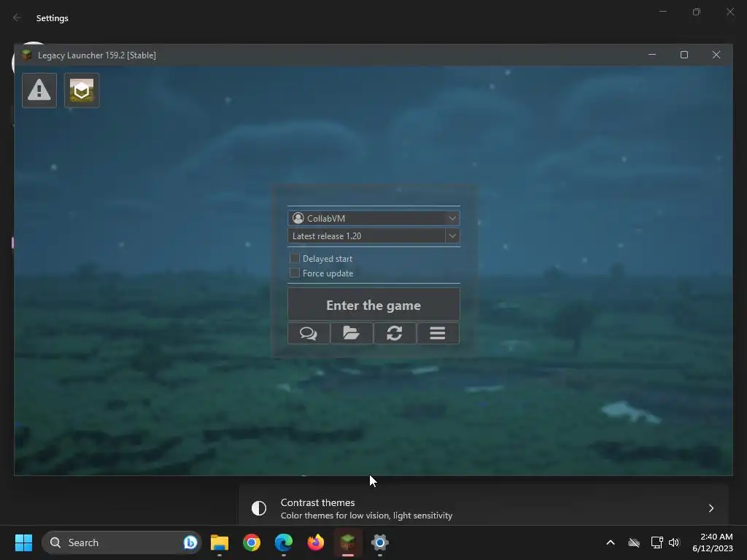Open the Windows Start menu
Image resolution: width=747 pixels, height=560 pixels.
[23, 542]
